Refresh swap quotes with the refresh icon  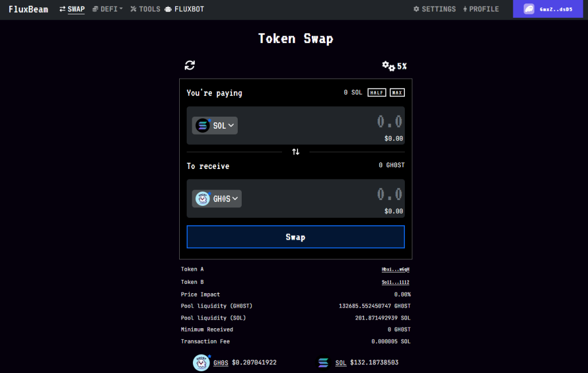[189, 66]
